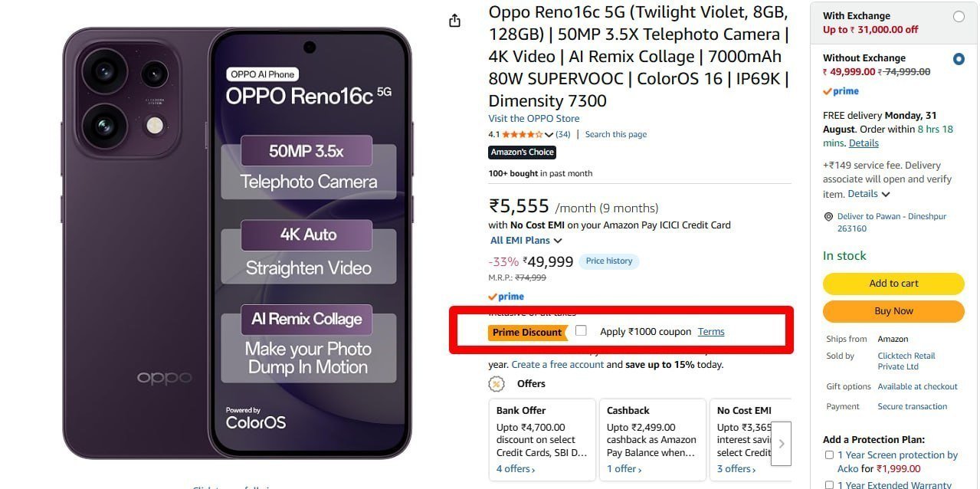
Task: Click the share icon beside product image
Action: tap(454, 21)
